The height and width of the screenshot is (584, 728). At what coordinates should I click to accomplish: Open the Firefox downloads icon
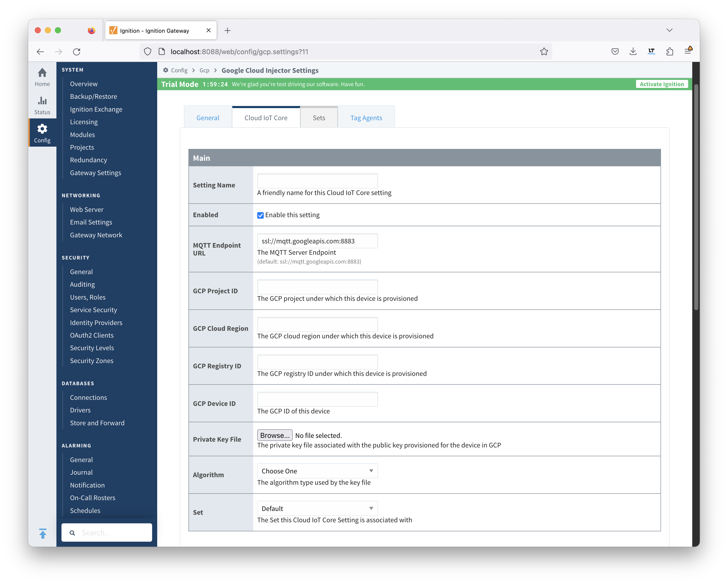[x=633, y=52]
